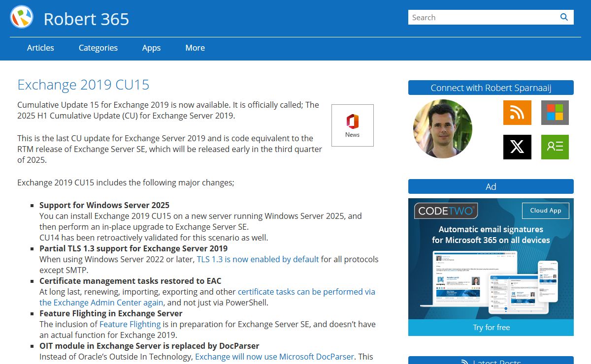The height and width of the screenshot is (364, 591).
Task: Open the Feature Flighting link
Action: [x=130, y=324]
